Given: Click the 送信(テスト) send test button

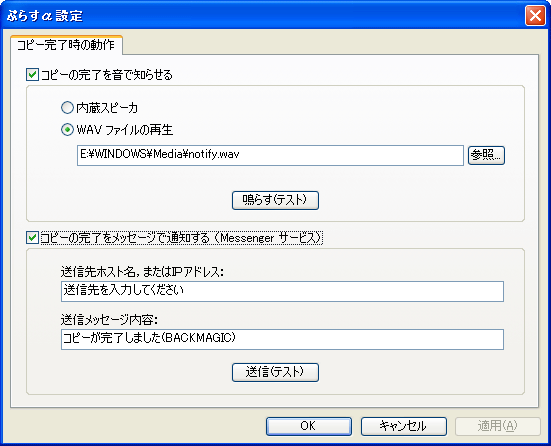Looking at the screenshot, I should click(275, 372).
